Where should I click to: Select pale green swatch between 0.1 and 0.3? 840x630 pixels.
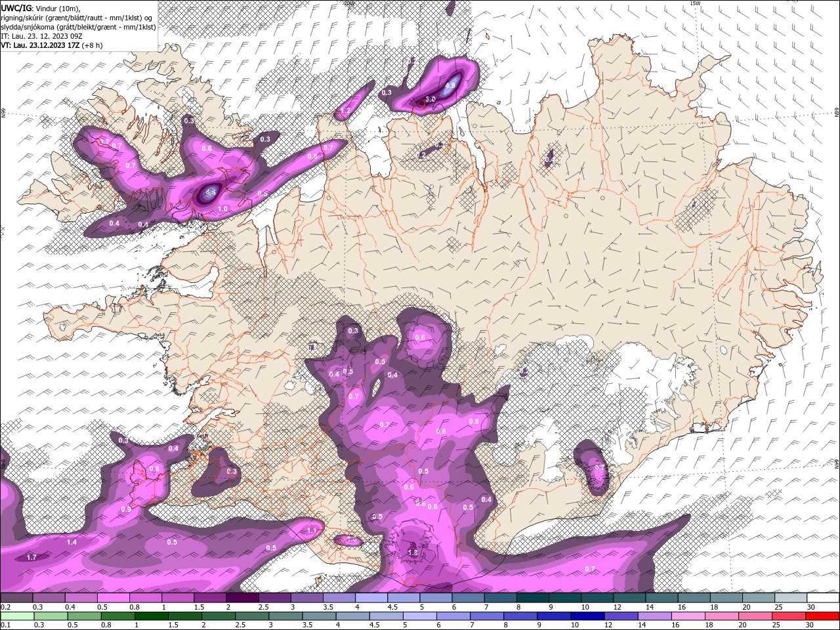[x=16, y=616]
